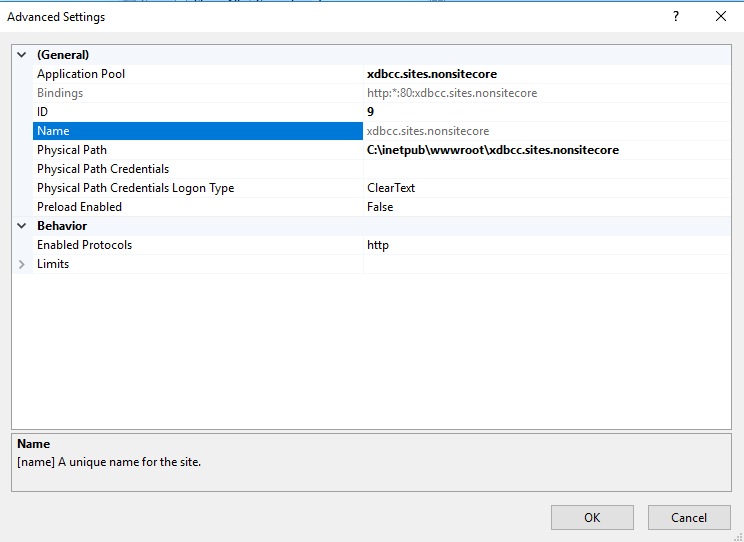Click the Cancel button
The width and height of the screenshot is (744, 542).
click(x=689, y=517)
